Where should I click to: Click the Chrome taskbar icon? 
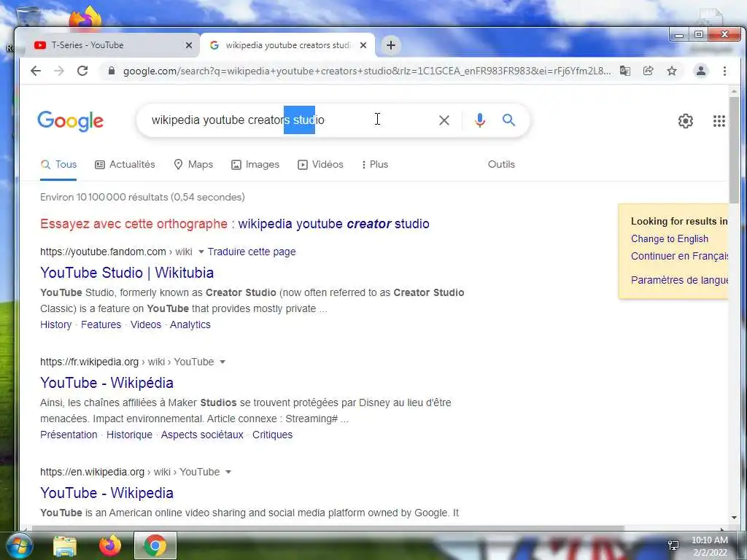click(155, 545)
